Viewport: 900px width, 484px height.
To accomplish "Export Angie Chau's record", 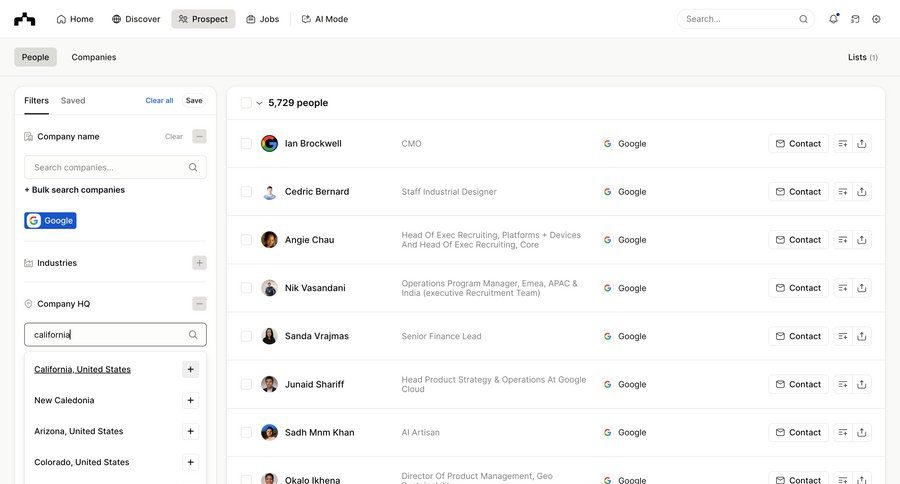I will coord(862,239).
